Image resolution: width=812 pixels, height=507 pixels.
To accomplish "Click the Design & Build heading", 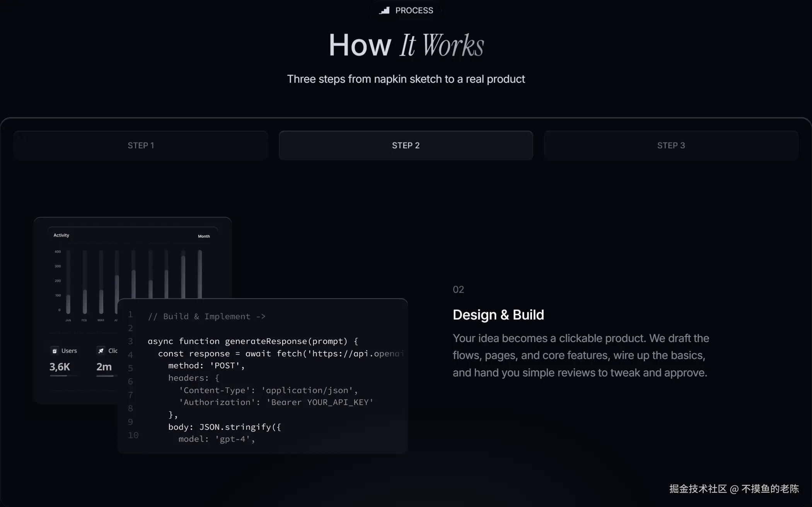I will click(x=498, y=315).
